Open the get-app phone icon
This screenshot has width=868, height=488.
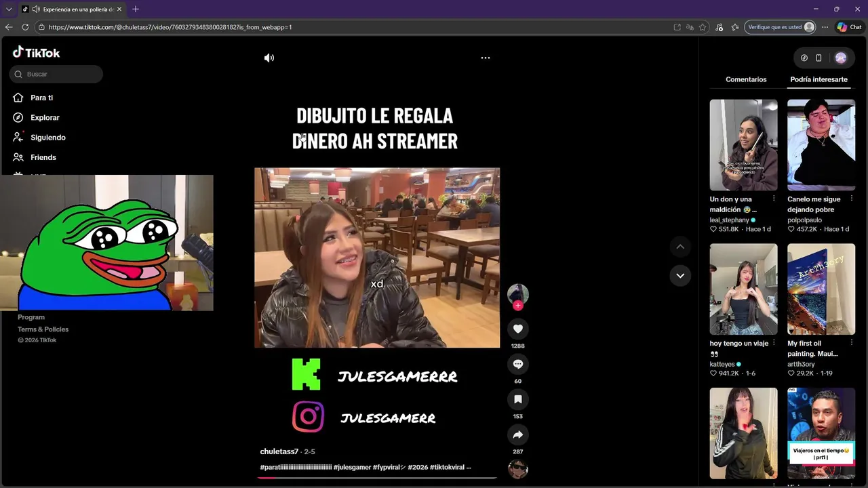(x=818, y=58)
